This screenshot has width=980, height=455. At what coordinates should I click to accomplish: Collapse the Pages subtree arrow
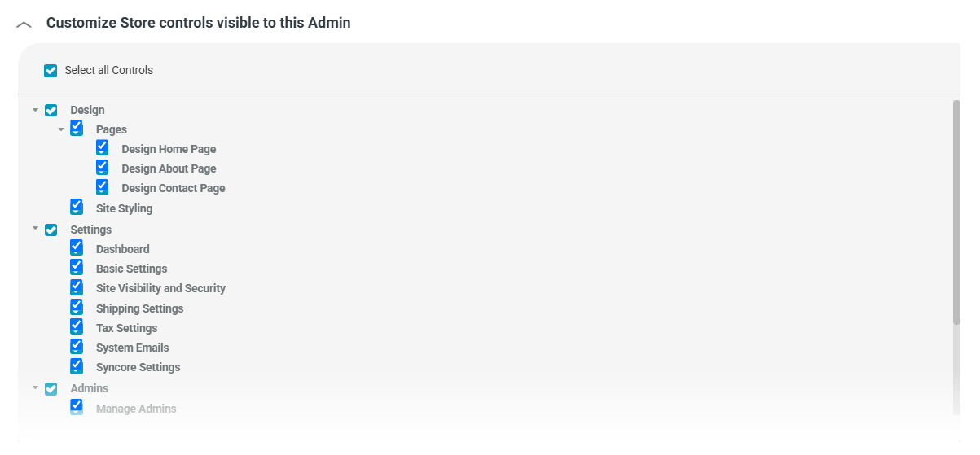[x=61, y=129]
